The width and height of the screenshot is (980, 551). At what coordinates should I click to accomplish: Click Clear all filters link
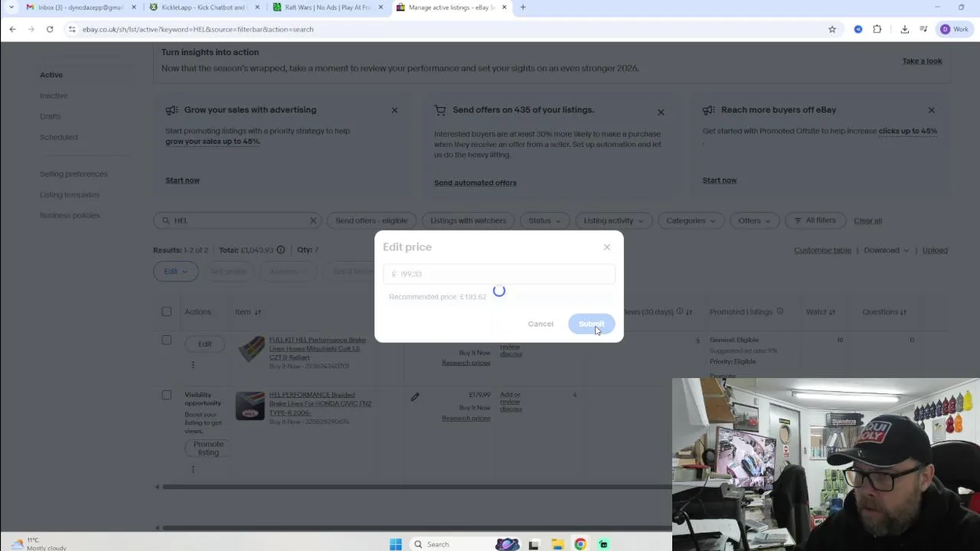(x=867, y=220)
